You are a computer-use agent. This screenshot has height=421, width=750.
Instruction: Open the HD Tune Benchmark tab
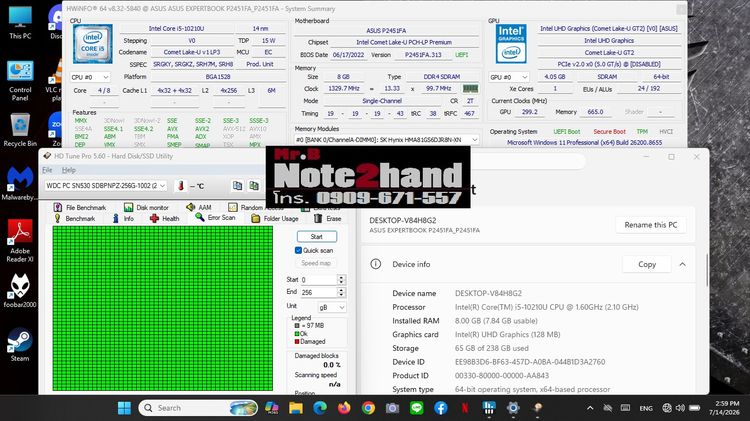[74, 219]
